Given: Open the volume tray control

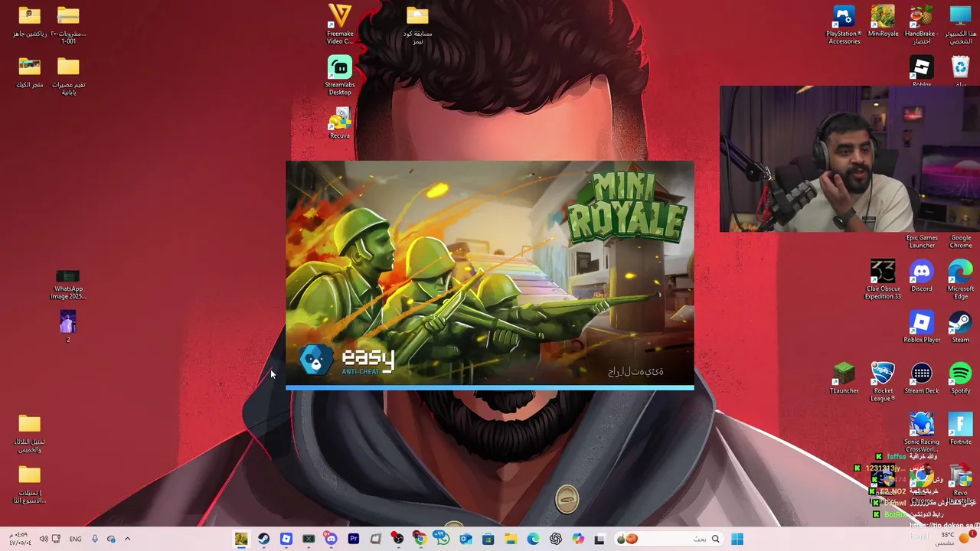Looking at the screenshot, I should 44,539.
